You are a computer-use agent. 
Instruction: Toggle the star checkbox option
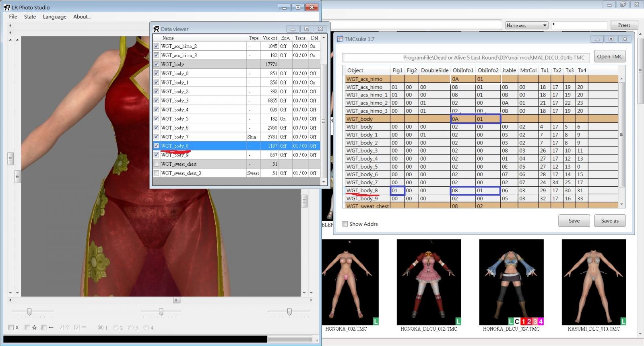tap(27, 327)
